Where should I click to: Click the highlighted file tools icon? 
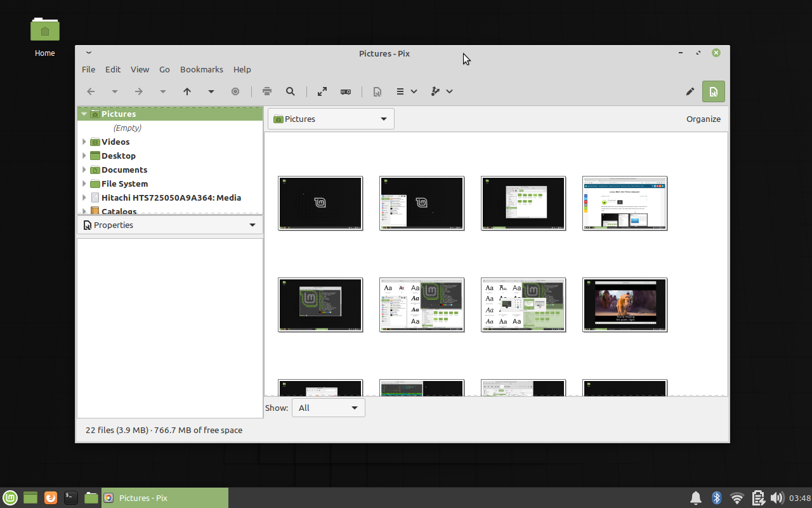pos(713,91)
